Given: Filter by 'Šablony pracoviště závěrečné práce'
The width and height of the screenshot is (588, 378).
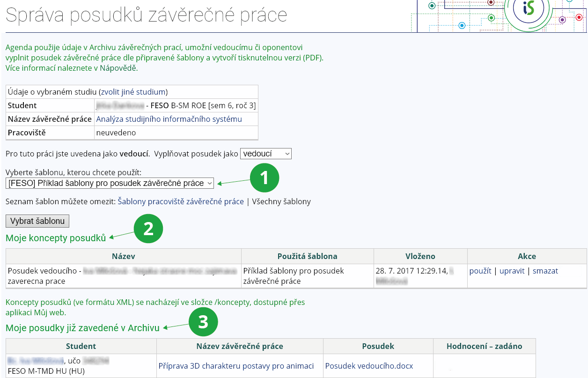Looking at the screenshot, I should (181, 201).
